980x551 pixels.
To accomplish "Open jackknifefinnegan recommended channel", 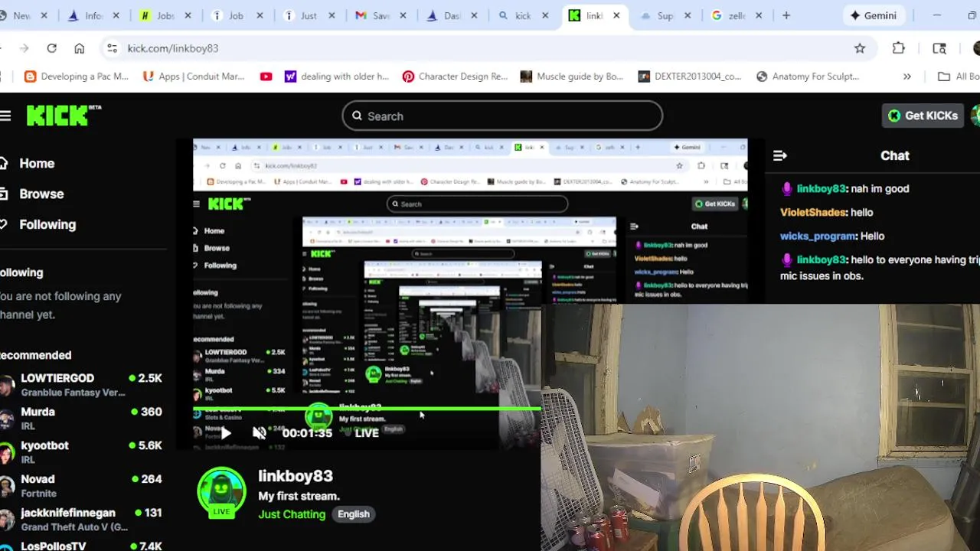I will pyautogui.click(x=81, y=520).
